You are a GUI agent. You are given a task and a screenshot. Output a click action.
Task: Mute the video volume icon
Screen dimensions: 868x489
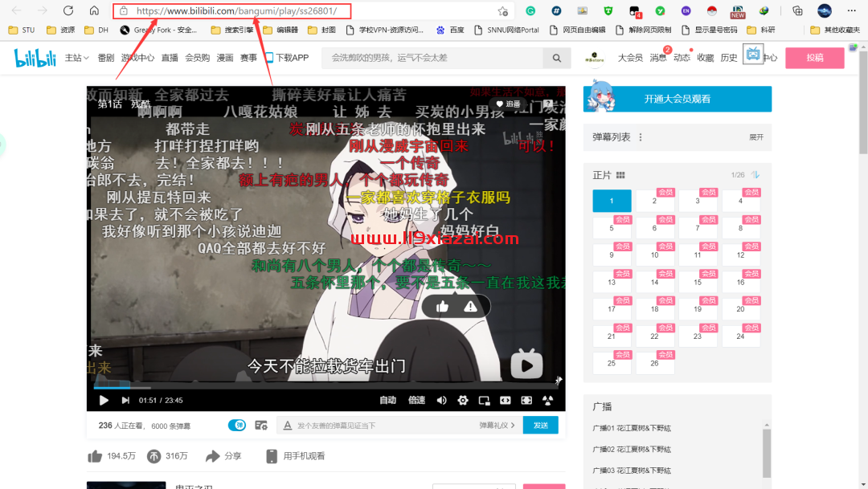pyautogui.click(x=441, y=400)
